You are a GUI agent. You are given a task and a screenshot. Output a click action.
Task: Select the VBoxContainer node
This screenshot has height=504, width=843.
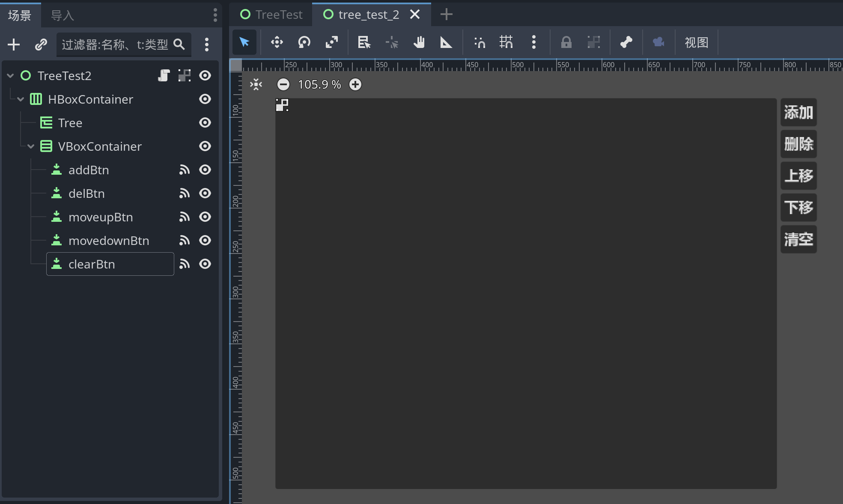tap(100, 146)
